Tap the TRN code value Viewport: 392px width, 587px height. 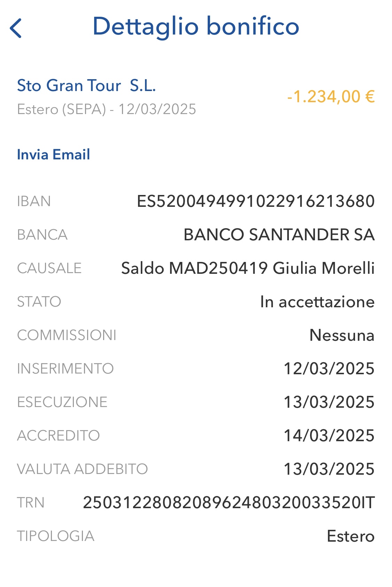229,503
